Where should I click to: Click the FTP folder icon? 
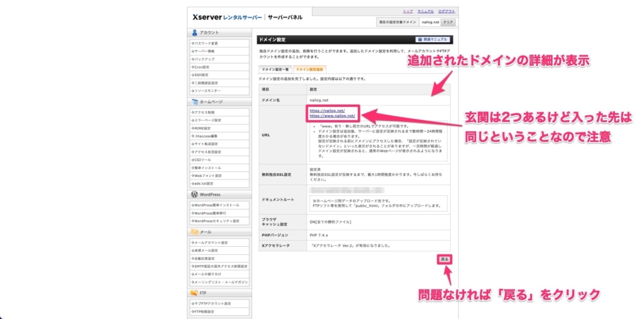click(x=194, y=293)
